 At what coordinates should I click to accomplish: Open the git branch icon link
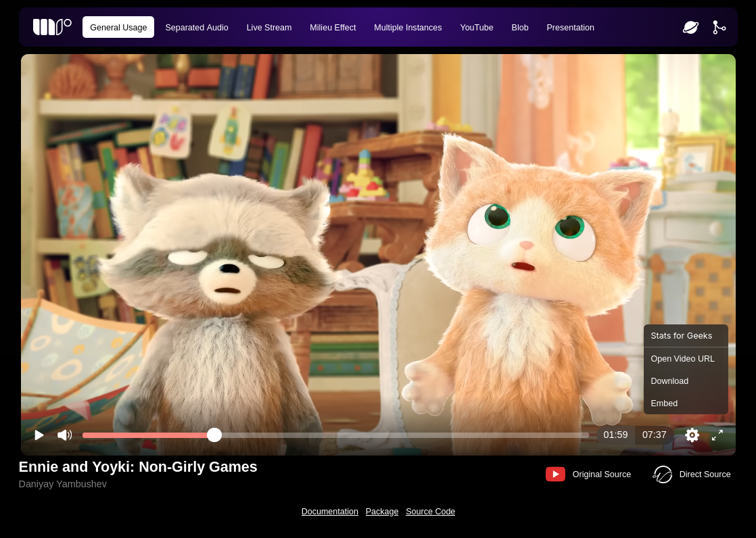(719, 27)
